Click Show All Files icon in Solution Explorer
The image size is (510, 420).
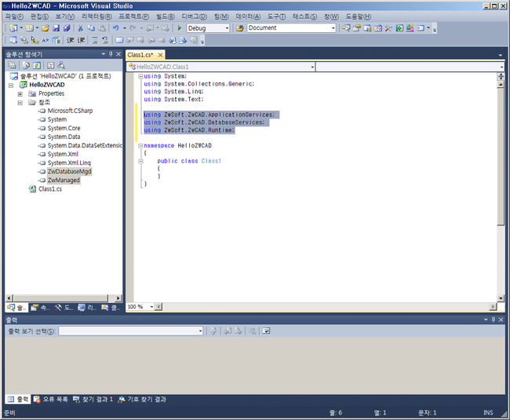coord(26,65)
